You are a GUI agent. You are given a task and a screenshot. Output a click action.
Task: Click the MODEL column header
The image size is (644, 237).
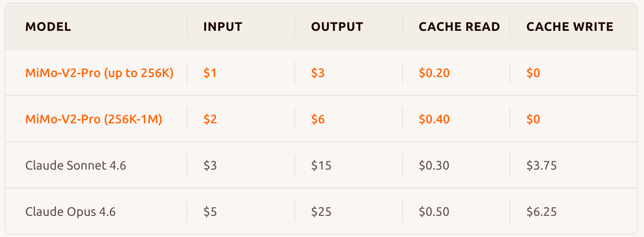[x=48, y=27]
